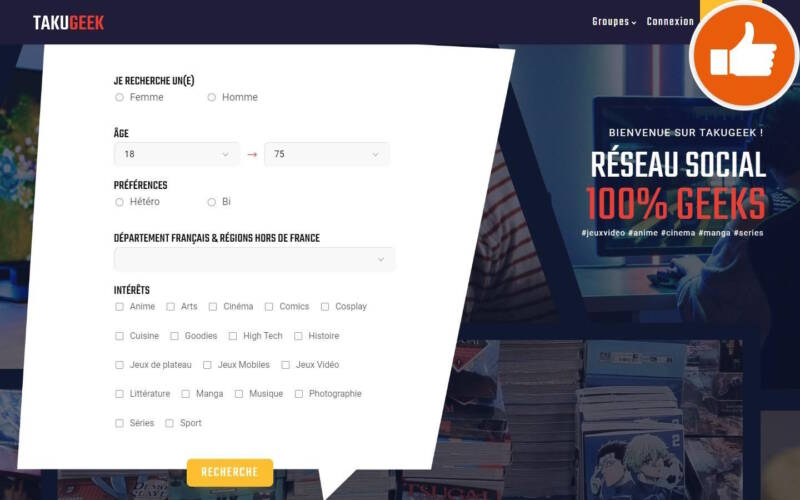
Task: Click the yellow Recherche button
Action: point(230,472)
